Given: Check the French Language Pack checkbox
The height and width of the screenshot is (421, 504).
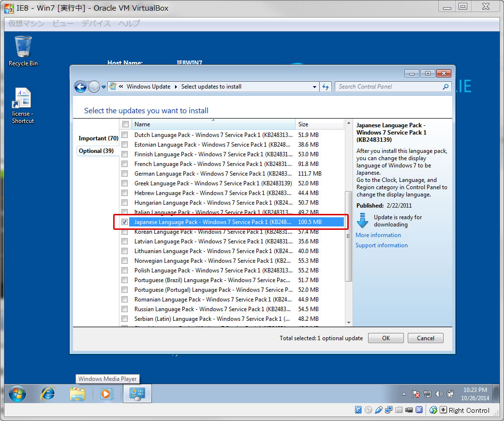Looking at the screenshot, I should point(124,164).
